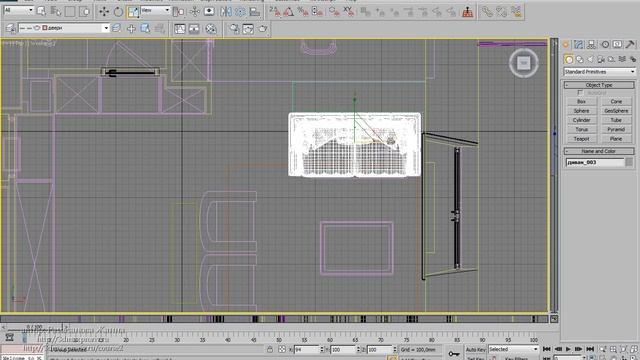The image size is (640, 360).
Task: Click the Select and Manipulate icon
Action: click(x=195, y=12)
